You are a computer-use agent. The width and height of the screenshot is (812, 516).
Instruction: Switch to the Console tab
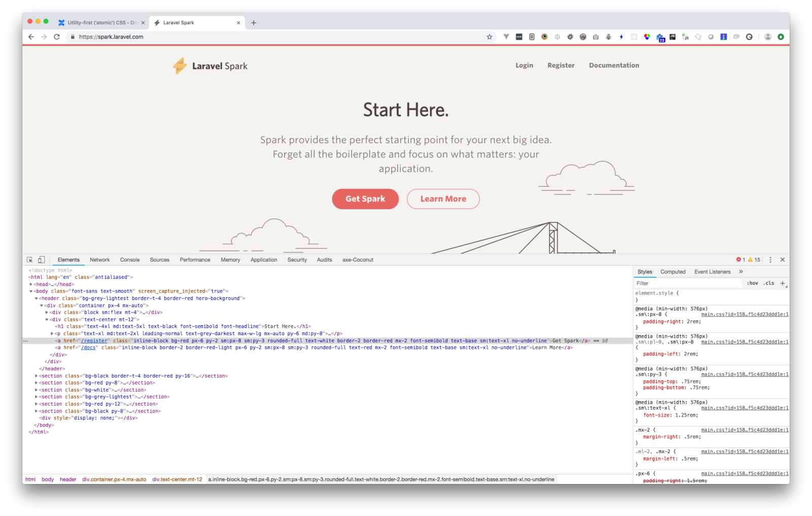130,260
